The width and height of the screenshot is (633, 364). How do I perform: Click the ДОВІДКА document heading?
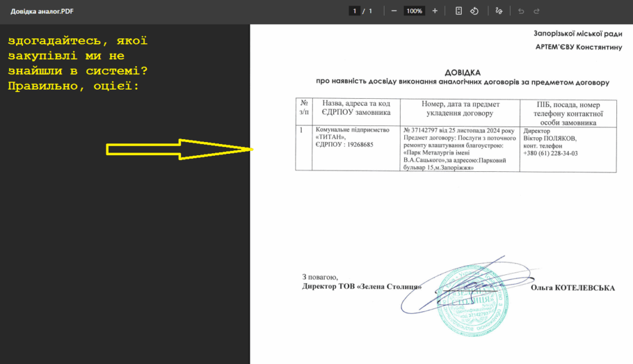click(462, 72)
